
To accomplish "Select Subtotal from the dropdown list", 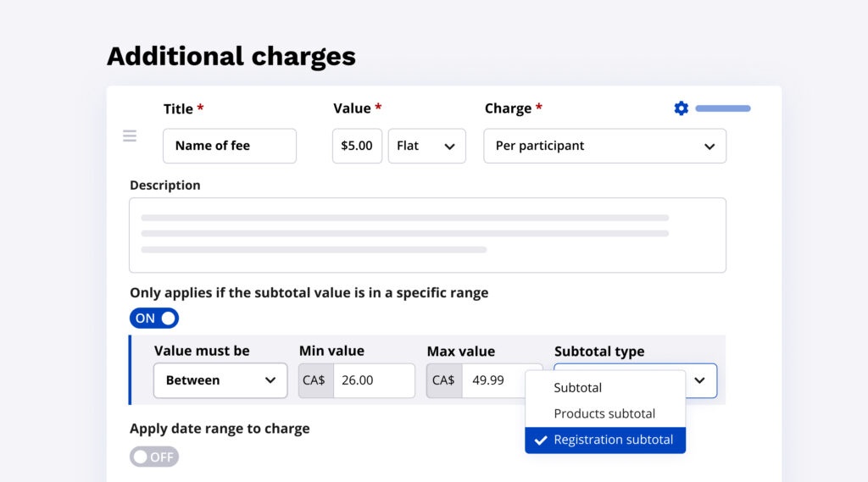I will pos(578,388).
